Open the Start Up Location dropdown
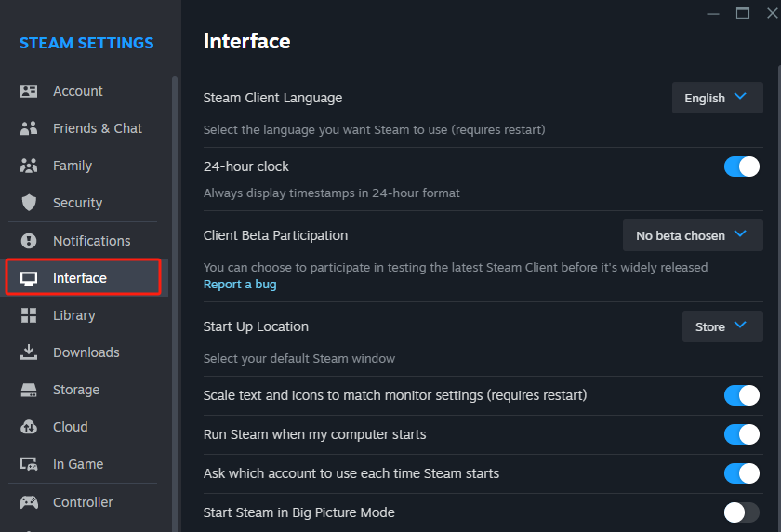 [722, 326]
